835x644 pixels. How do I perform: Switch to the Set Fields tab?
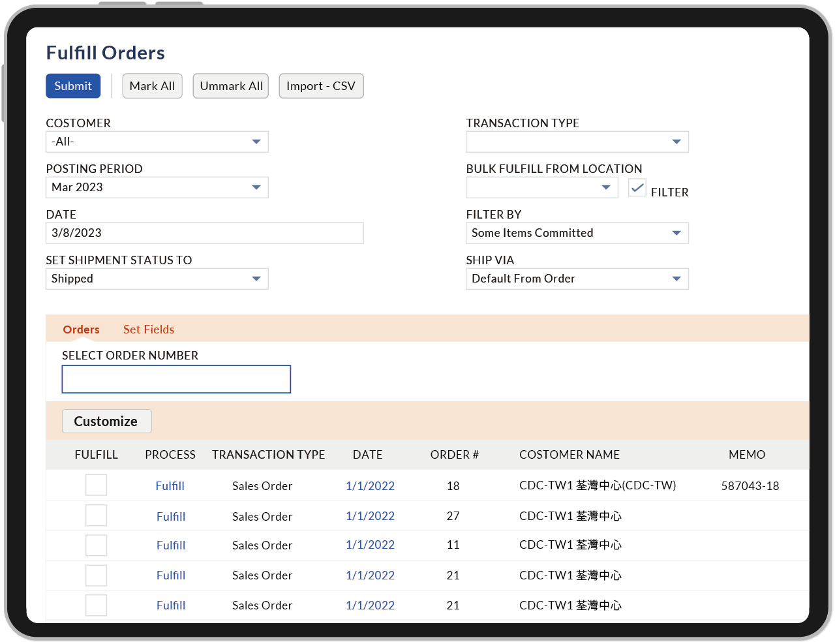coord(149,329)
